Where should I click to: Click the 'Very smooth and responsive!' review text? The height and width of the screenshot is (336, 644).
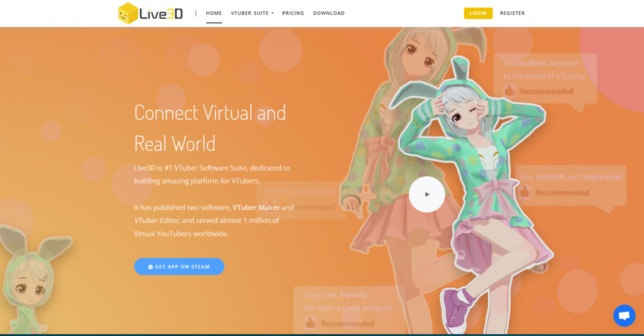tap(570, 177)
